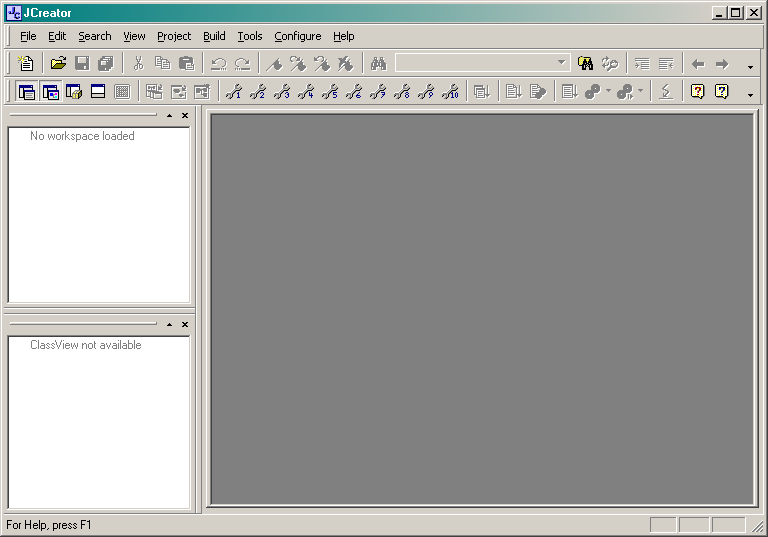
Task: Run user tool 10 wrench icon
Action: [451, 92]
